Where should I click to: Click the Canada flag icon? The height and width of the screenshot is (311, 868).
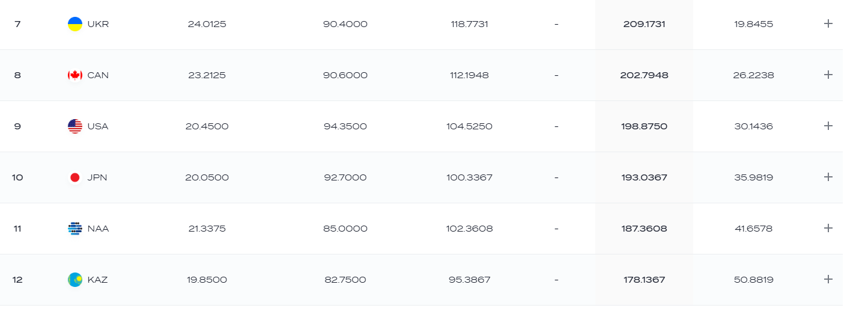point(75,75)
